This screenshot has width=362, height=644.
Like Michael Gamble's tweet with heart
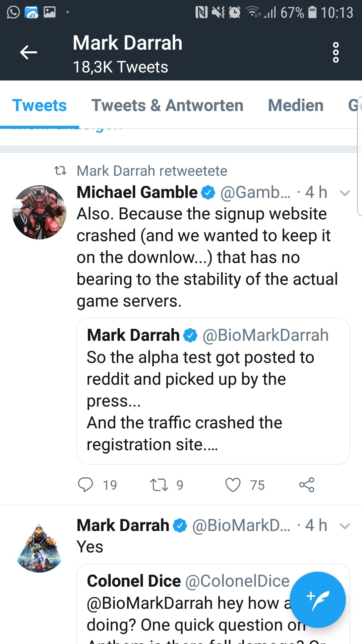(x=233, y=485)
